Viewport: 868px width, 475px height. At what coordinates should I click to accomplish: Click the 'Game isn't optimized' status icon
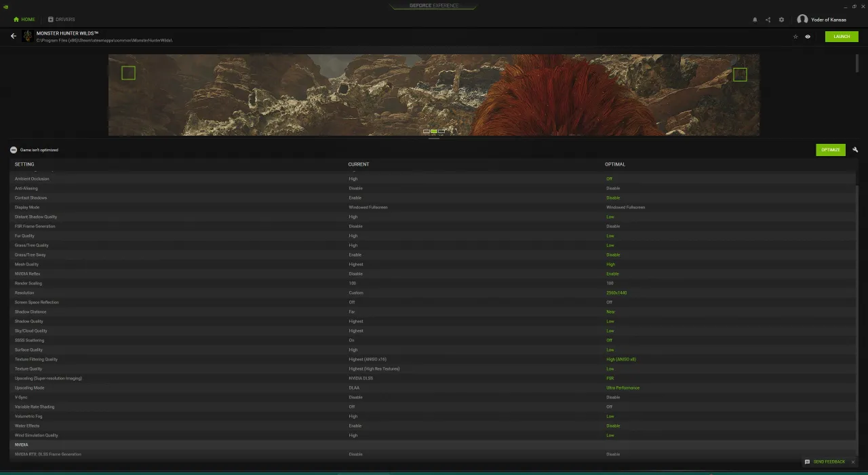pyautogui.click(x=14, y=150)
